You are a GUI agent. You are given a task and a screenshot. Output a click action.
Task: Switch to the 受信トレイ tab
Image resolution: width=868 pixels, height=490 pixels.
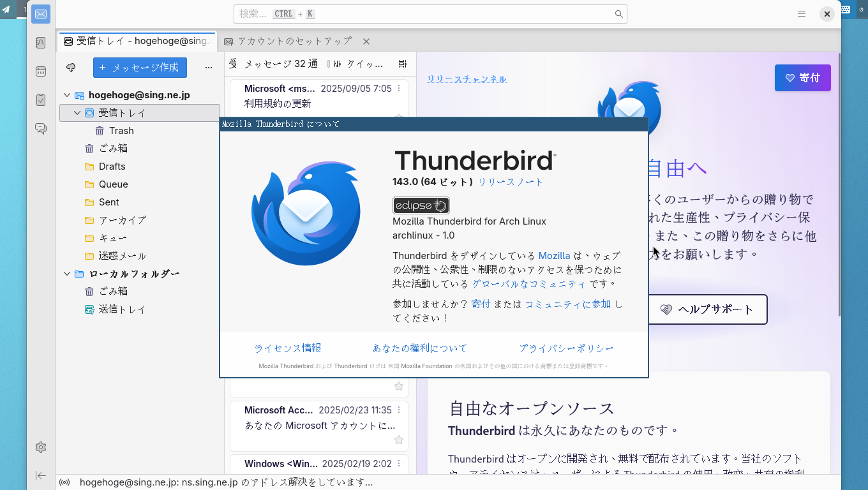click(137, 41)
